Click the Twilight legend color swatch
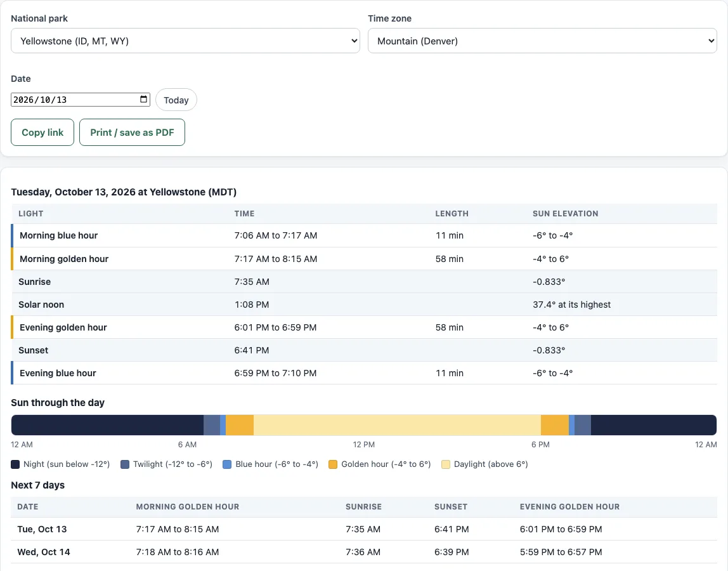 pos(124,464)
